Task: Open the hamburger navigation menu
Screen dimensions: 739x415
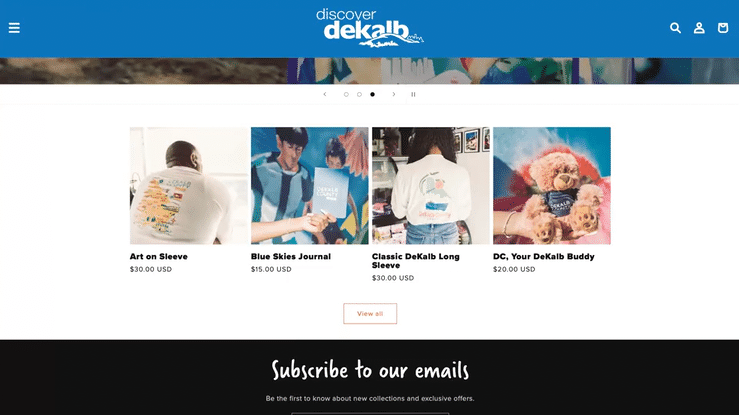Action: coord(14,28)
